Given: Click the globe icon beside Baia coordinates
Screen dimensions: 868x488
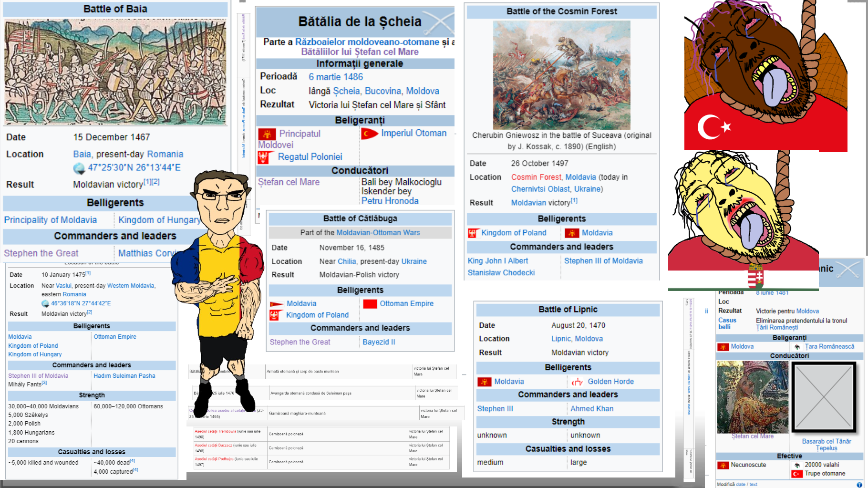Looking at the screenshot, I should pos(79,168).
